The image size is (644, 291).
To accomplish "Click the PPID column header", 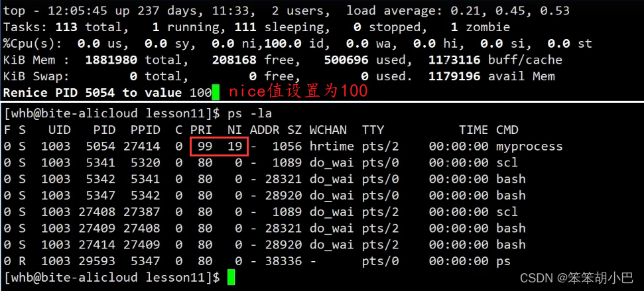I will click(145, 130).
